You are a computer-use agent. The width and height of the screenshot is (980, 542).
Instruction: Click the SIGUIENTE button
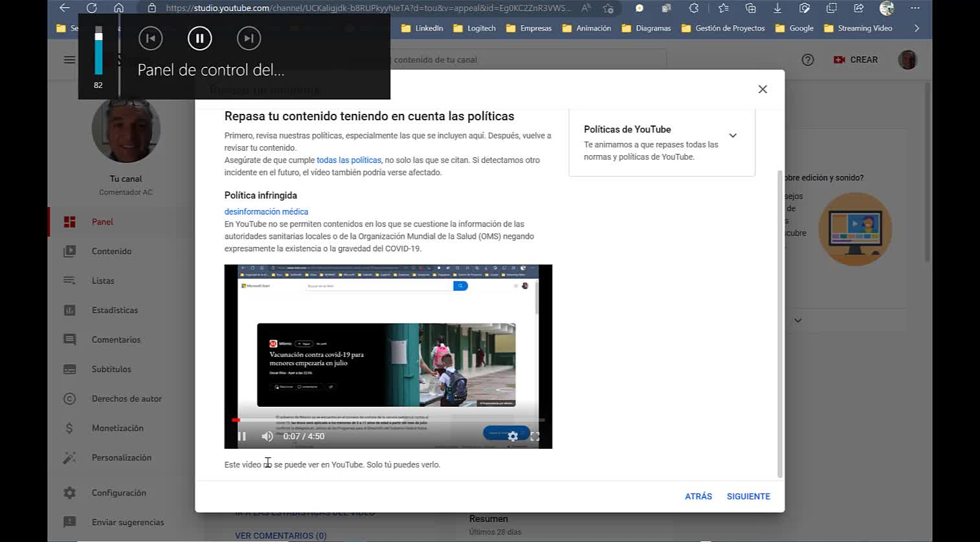[x=748, y=496]
